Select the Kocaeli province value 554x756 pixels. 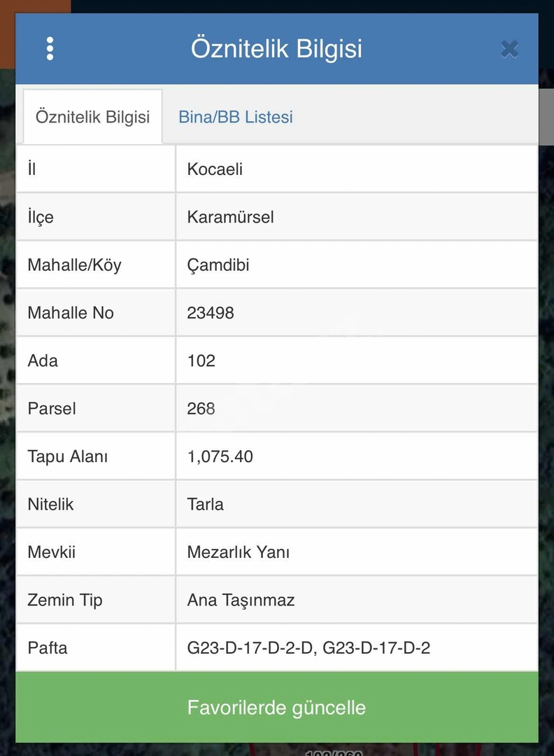pos(215,169)
